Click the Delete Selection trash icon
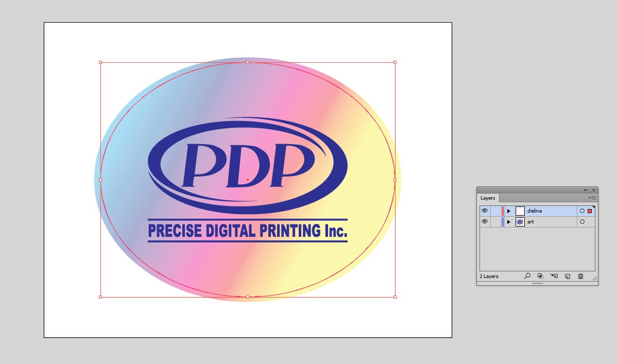The width and height of the screenshot is (617, 364). pos(580,276)
